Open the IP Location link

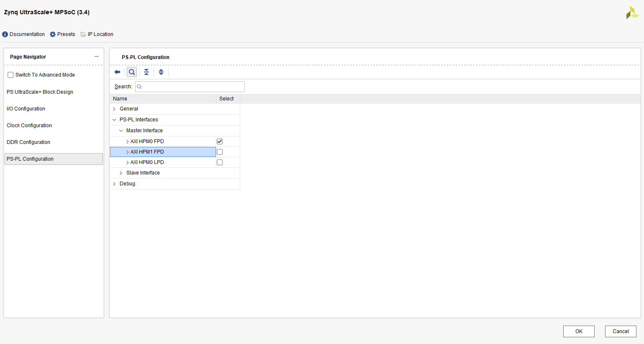(x=100, y=34)
